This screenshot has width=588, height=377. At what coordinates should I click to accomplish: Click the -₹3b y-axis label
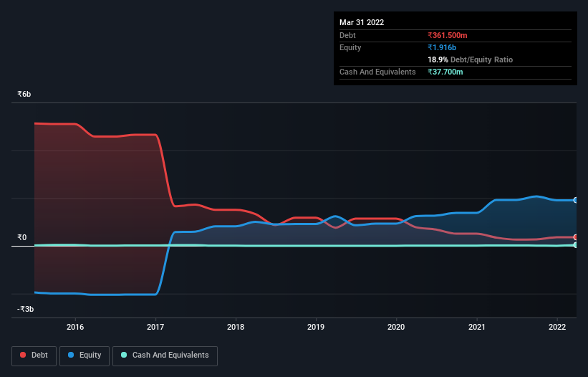click(x=26, y=309)
